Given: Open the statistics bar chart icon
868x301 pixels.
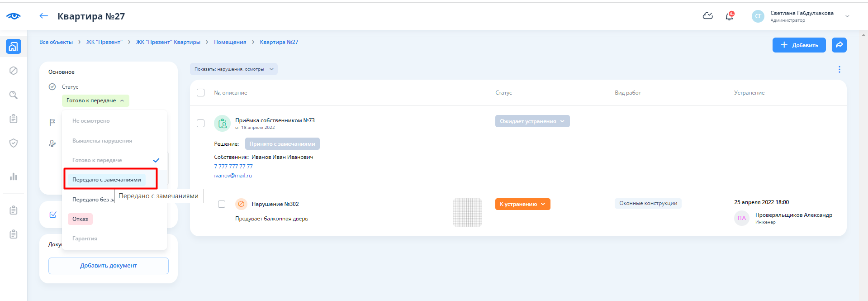Looking at the screenshot, I should [14, 177].
